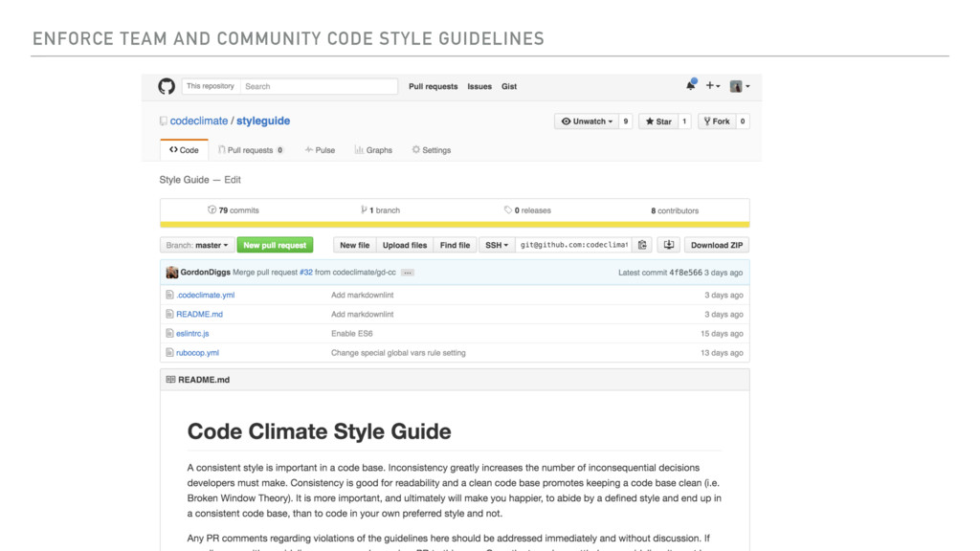Click 'Add markdownlint' message for .codeclimate.yml
980x551 pixels.
click(x=363, y=295)
